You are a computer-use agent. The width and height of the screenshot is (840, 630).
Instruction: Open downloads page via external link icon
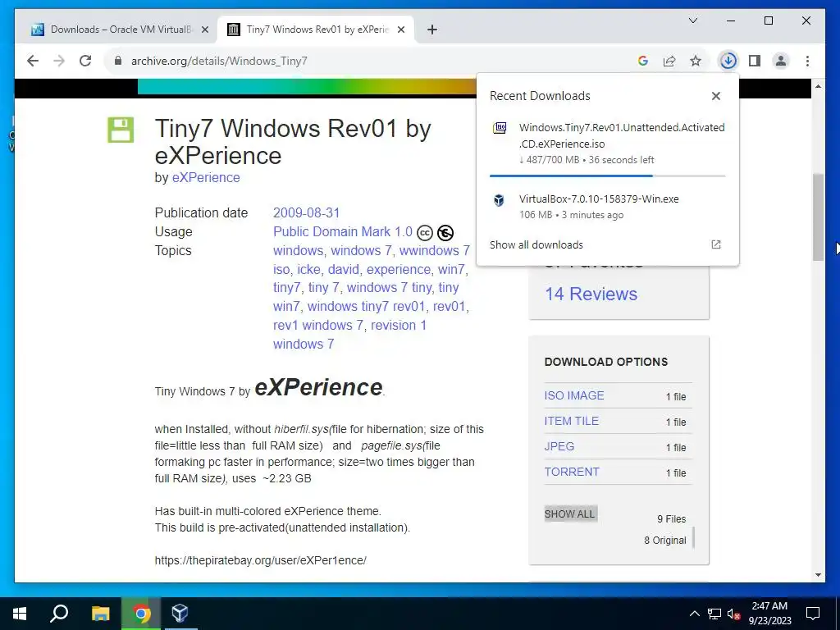point(715,244)
